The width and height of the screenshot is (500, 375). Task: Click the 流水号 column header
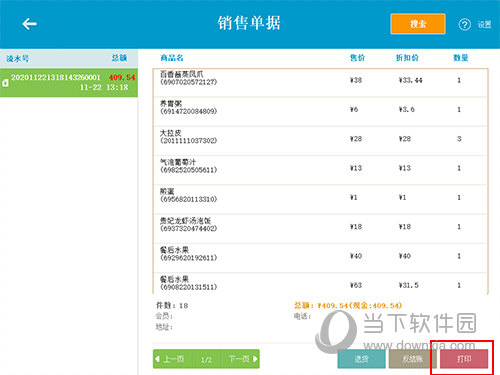click(18, 59)
